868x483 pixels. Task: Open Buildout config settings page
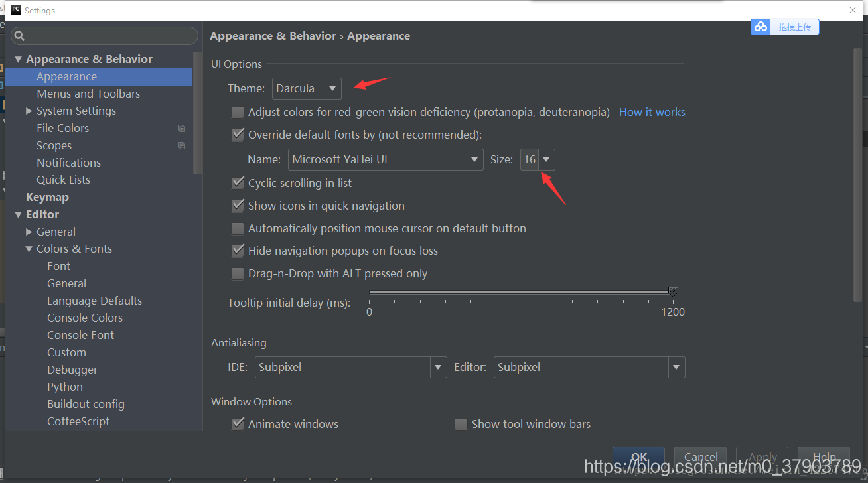coord(86,404)
